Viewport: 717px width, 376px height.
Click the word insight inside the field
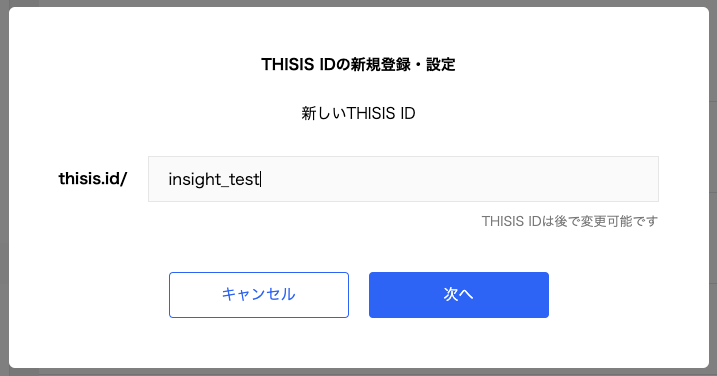[195, 179]
